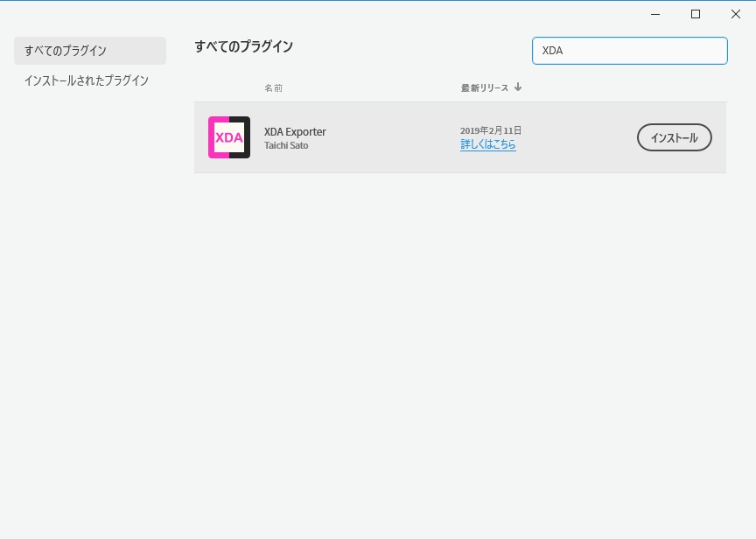This screenshot has height=539, width=756.
Task: Click the empty list area below the results
Action: pos(459,350)
